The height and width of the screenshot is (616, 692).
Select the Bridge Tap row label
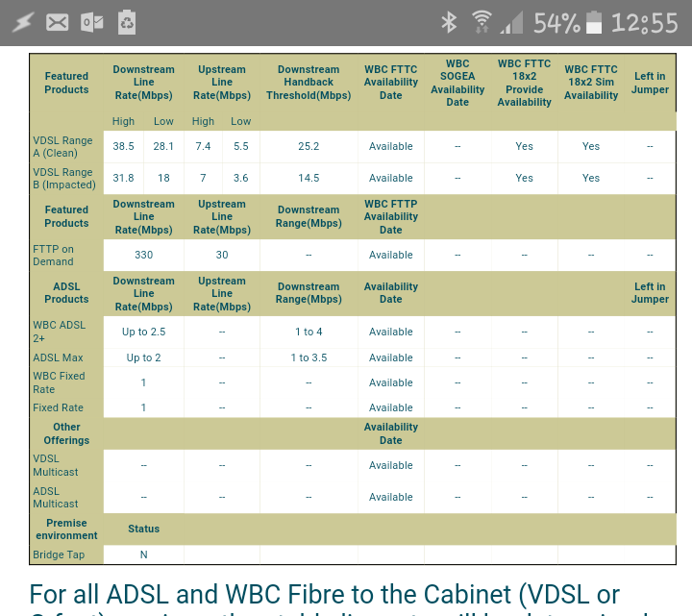[59, 554]
